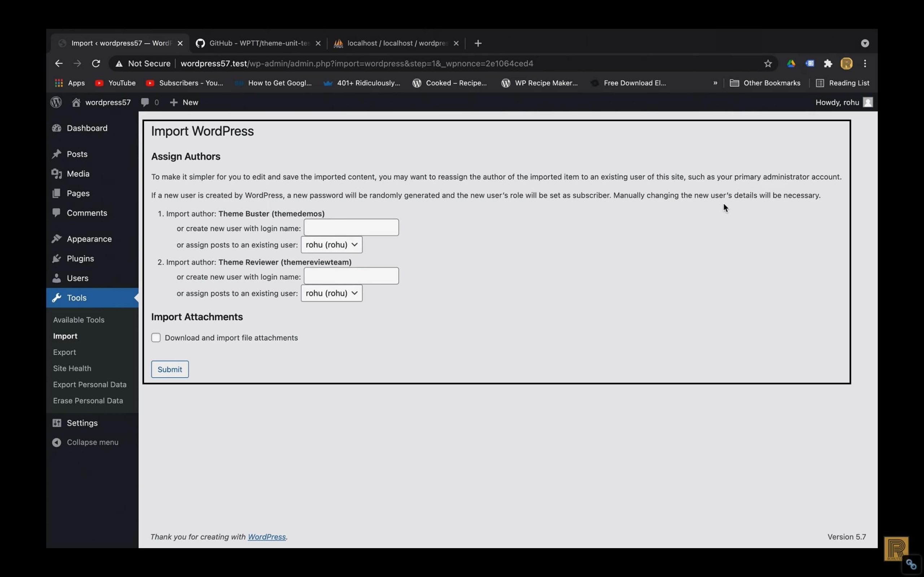924x577 pixels.
Task: Expand the rohu user dropdown for author two
Action: (x=331, y=292)
